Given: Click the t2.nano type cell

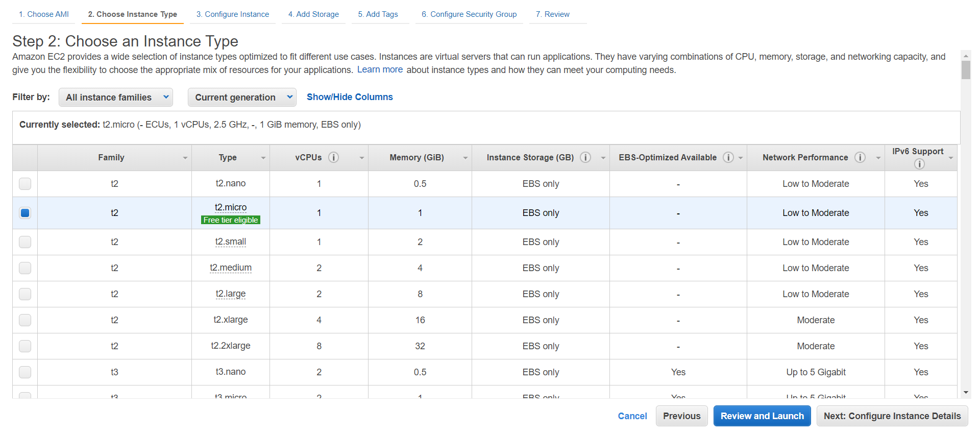Looking at the screenshot, I should click(231, 183).
